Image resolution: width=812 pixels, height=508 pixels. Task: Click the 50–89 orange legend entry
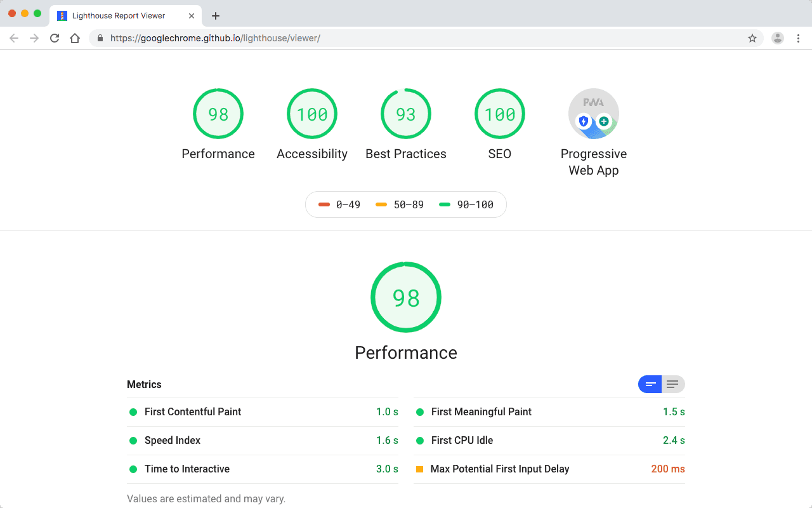[400, 204]
